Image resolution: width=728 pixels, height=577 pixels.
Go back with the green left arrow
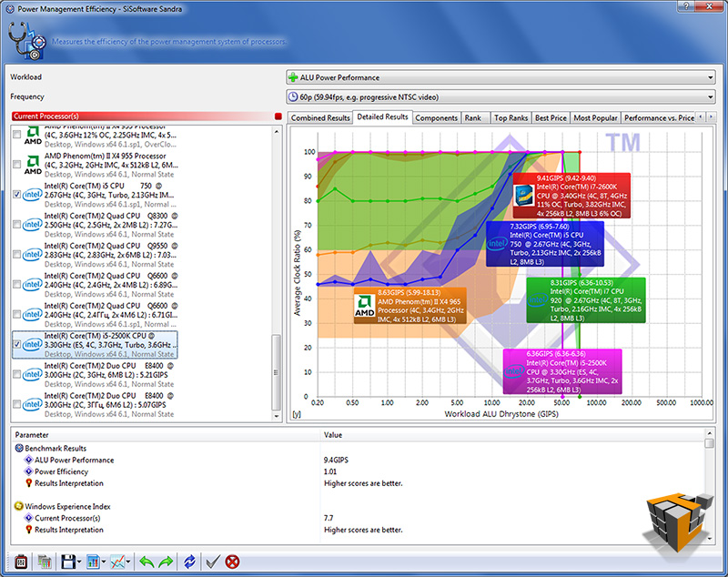pyautogui.click(x=147, y=562)
